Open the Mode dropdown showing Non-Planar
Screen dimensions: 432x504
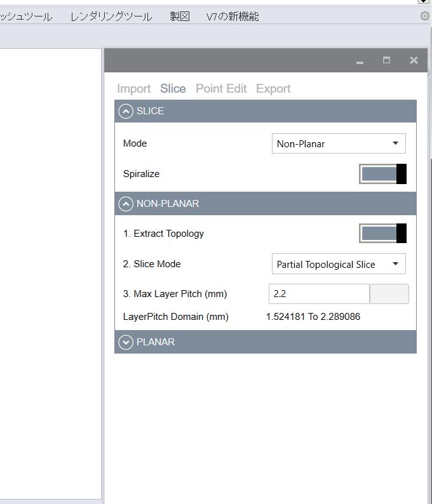coord(339,143)
